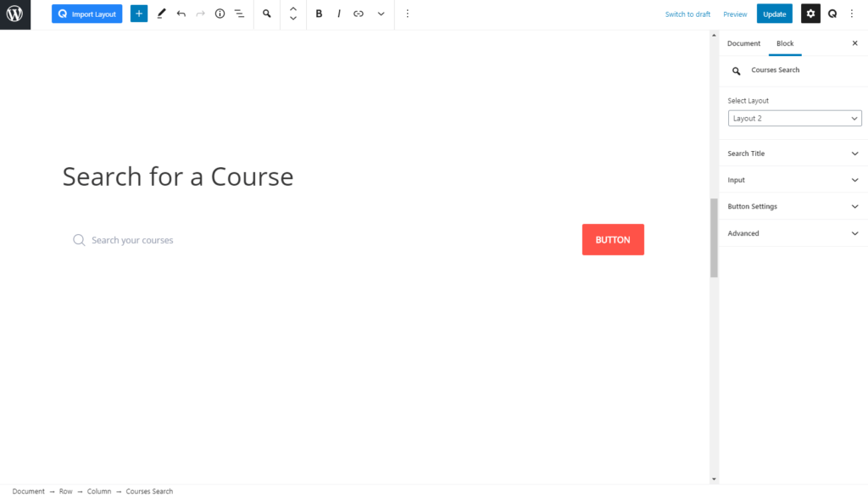Open the block navigation list view
The image size is (868, 497).
(x=239, y=14)
